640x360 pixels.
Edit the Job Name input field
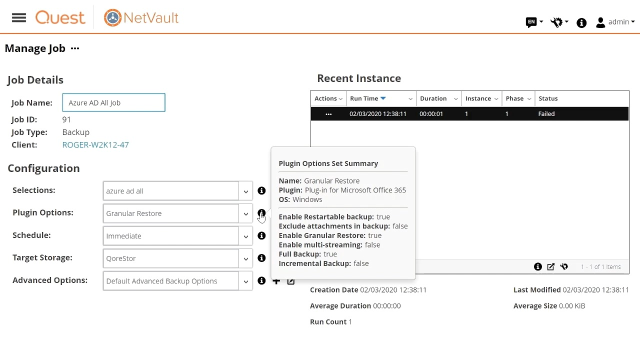point(114,102)
